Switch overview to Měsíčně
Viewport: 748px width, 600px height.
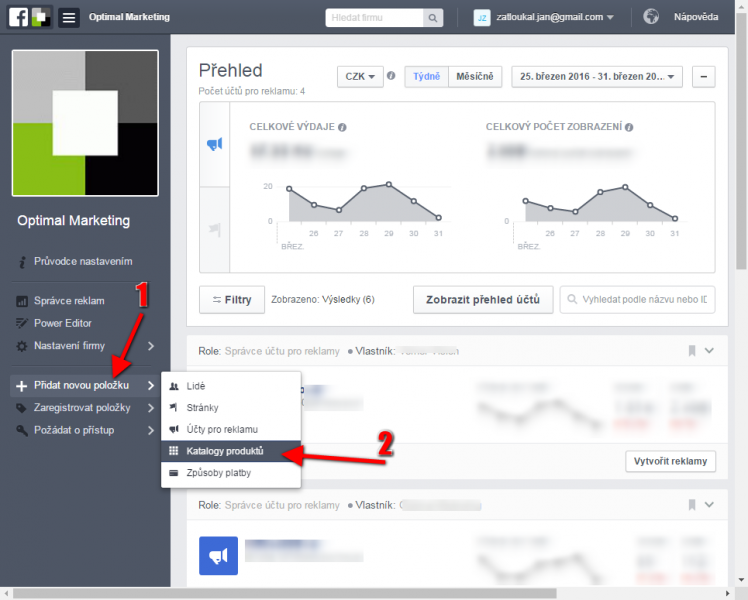coord(475,76)
